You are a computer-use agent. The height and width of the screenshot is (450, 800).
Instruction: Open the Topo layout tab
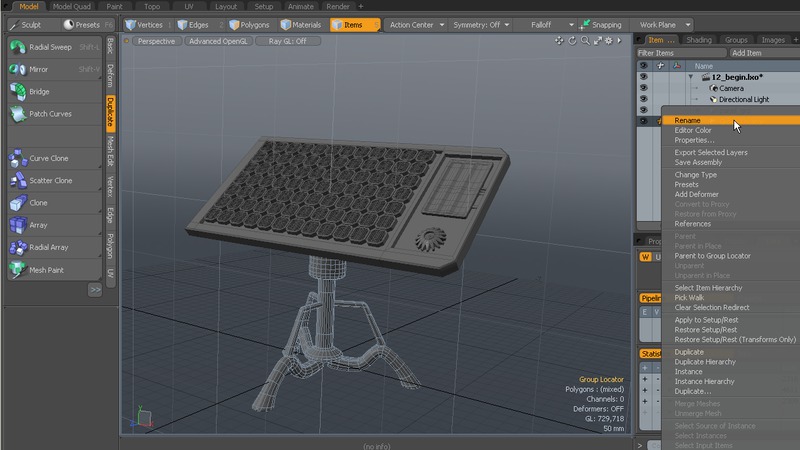coord(152,7)
